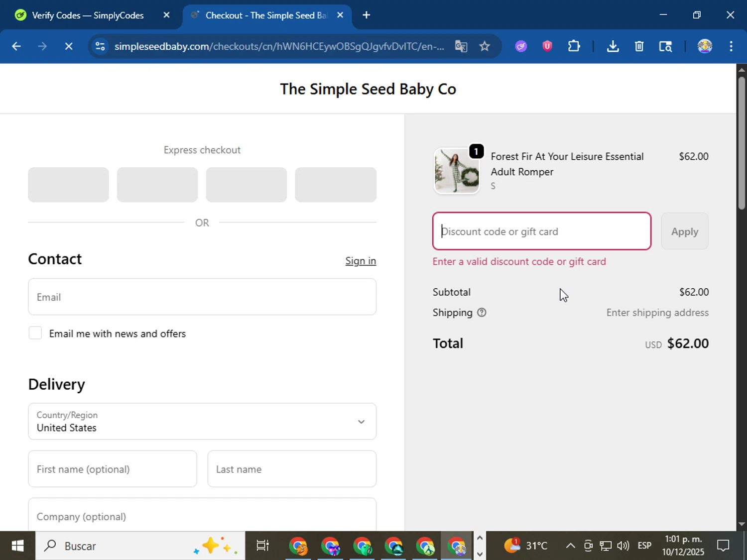This screenshot has height=560, width=747.
Task: Show hidden system tray icons
Action: click(571, 546)
